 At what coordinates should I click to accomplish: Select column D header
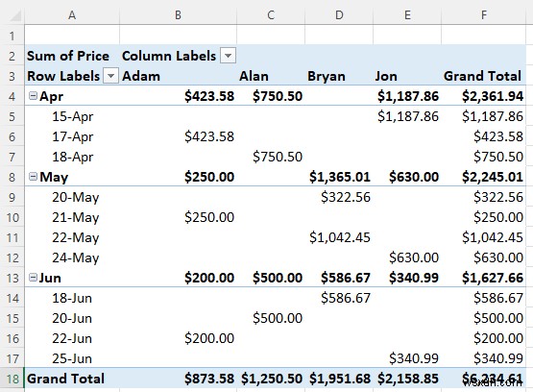[339, 15]
